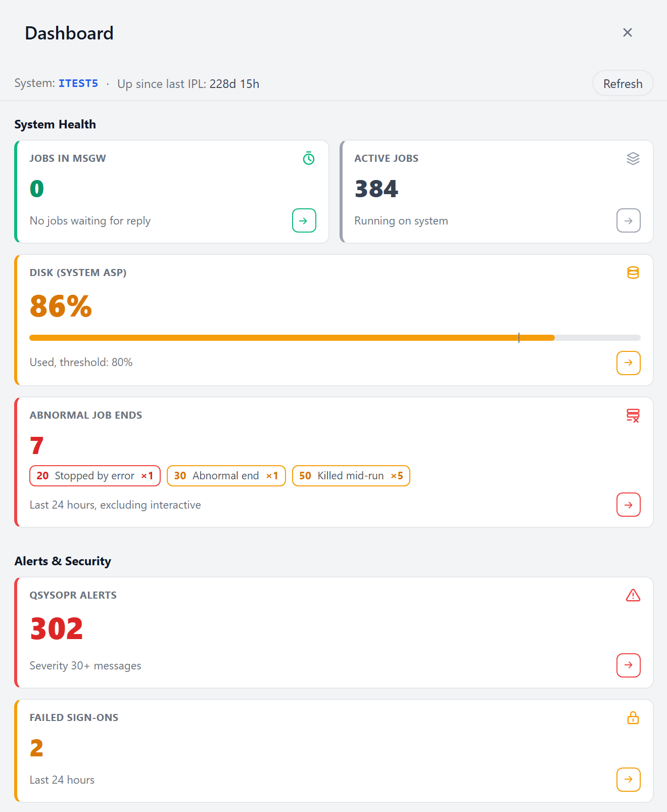This screenshot has height=812, width=667.
Task: Click the 302 alerts count
Action: coord(57,628)
